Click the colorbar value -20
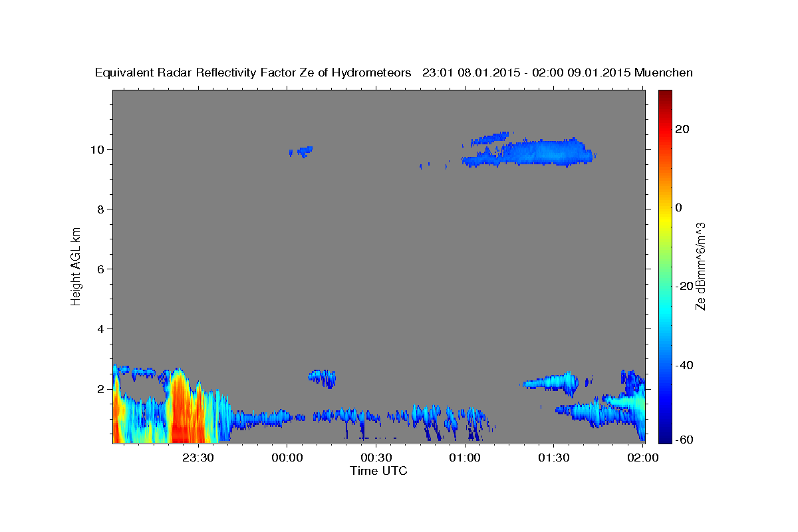Image resolution: width=798 pixels, height=532 pixels. click(x=684, y=286)
